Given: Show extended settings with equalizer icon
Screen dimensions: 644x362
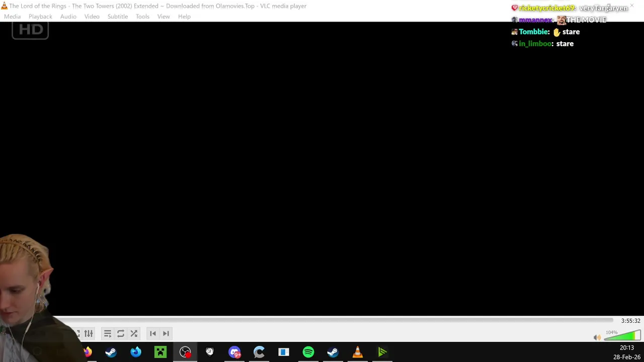Looking at the screenshot, I should (89, 333).
